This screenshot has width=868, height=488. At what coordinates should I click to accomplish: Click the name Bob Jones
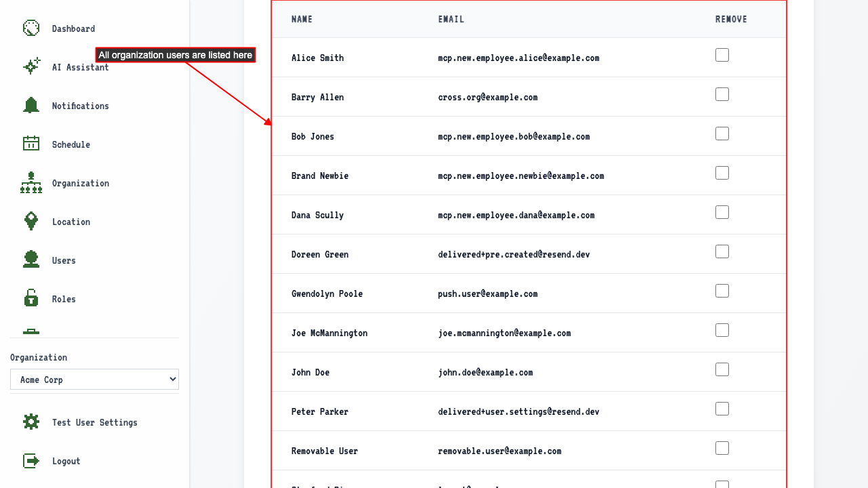313,136
